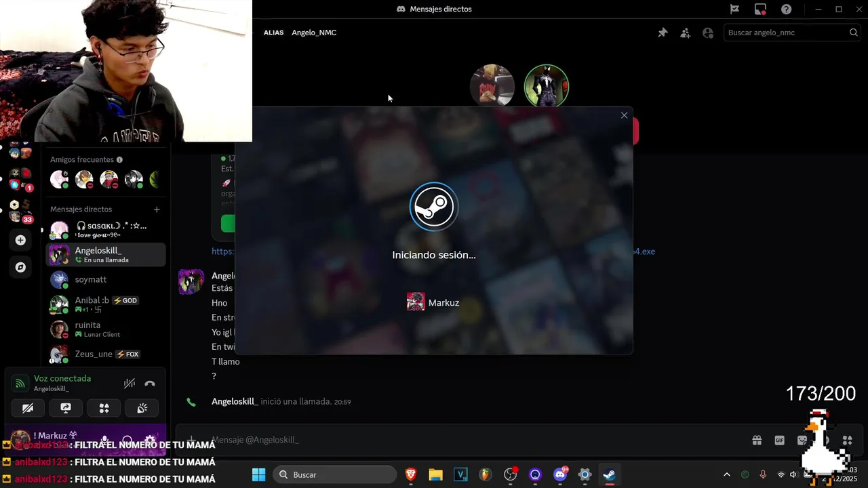
Task: Open the soymatt direct message
Action: (106, 279)
